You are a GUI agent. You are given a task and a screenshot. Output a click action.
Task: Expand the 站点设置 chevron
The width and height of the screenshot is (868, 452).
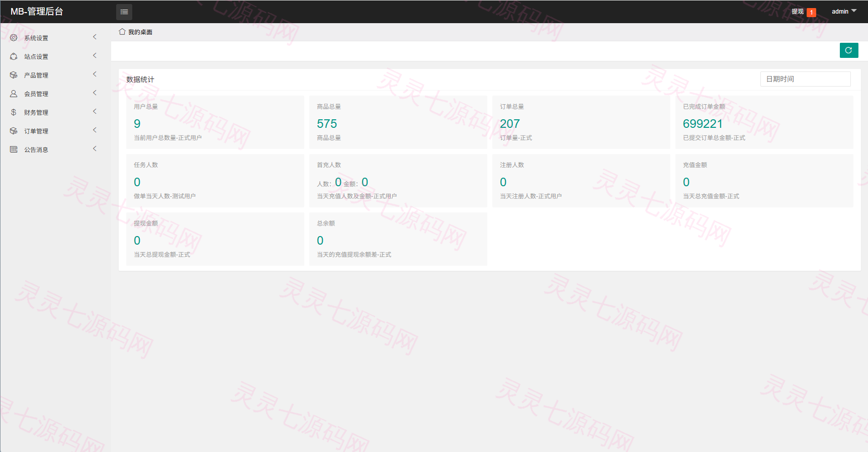[95, 56]
